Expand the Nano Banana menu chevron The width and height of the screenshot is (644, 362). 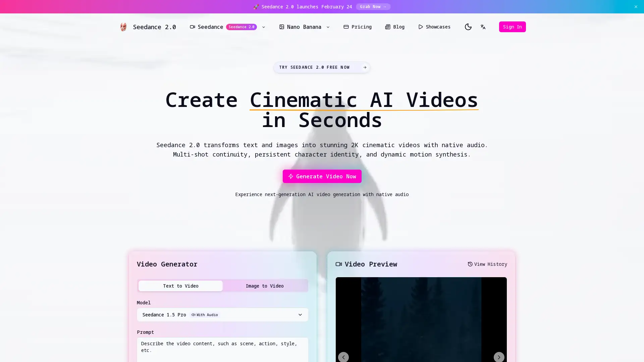(x=328, y=27)
